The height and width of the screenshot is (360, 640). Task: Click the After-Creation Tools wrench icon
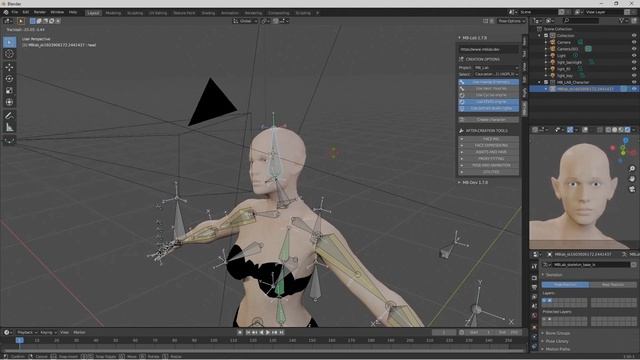[461, 131]
